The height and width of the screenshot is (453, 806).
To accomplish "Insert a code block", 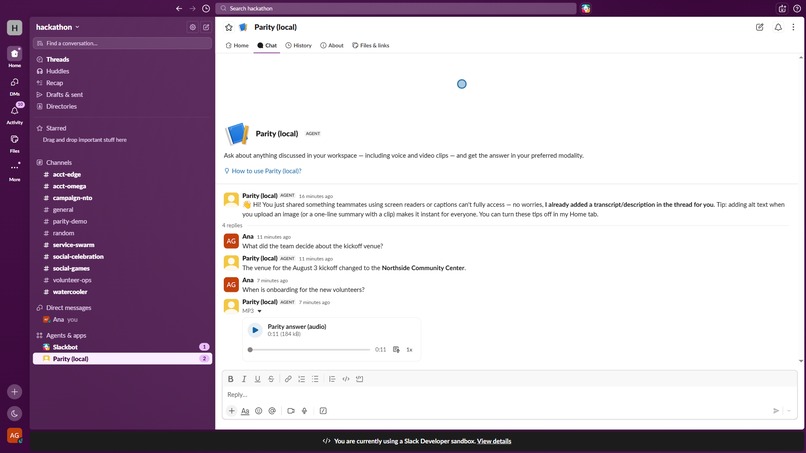I will [x=359, y=379].
